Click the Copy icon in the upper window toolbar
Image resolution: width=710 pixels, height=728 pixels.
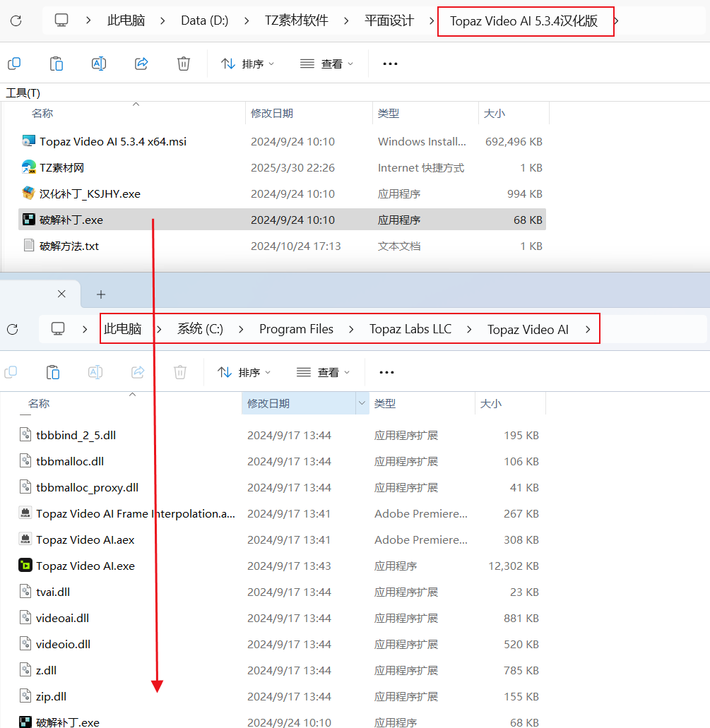[x=14, y=64]
